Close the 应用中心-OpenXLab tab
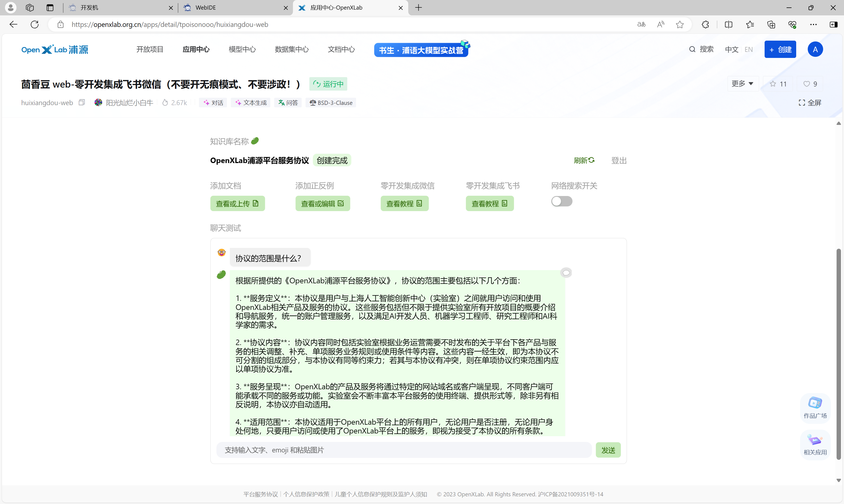844x504 pixels. (x=401, y=7)
